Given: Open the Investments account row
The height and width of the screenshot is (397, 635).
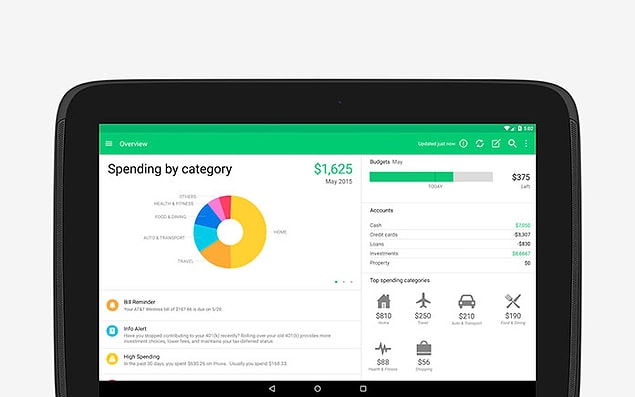Looking at the screenshot, I should tap(450, 253).
